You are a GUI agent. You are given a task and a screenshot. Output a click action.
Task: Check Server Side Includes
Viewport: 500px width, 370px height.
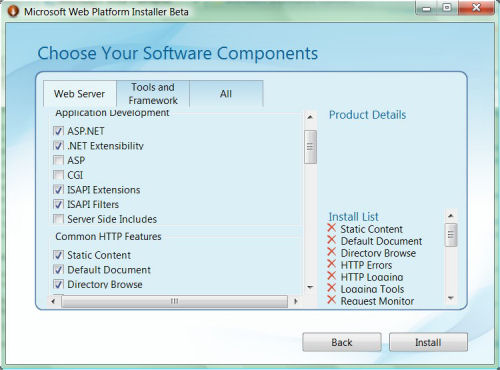tap(58, 219)
